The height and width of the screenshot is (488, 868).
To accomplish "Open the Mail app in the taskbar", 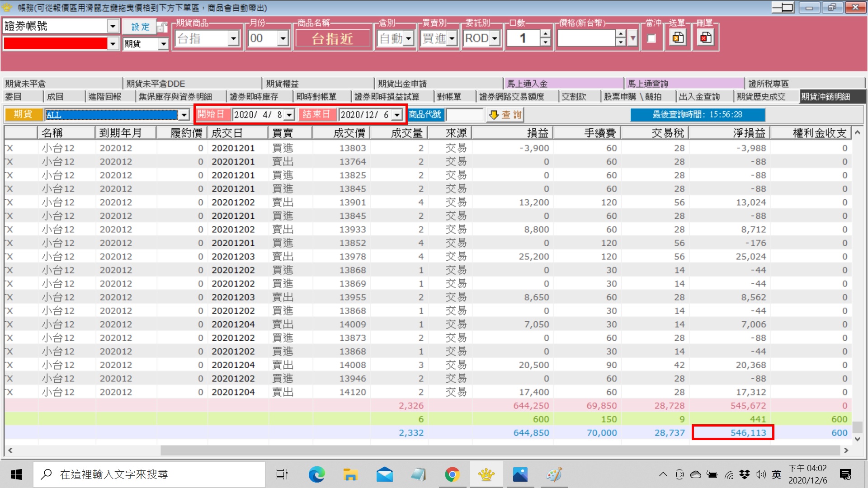I will point(384,474).
